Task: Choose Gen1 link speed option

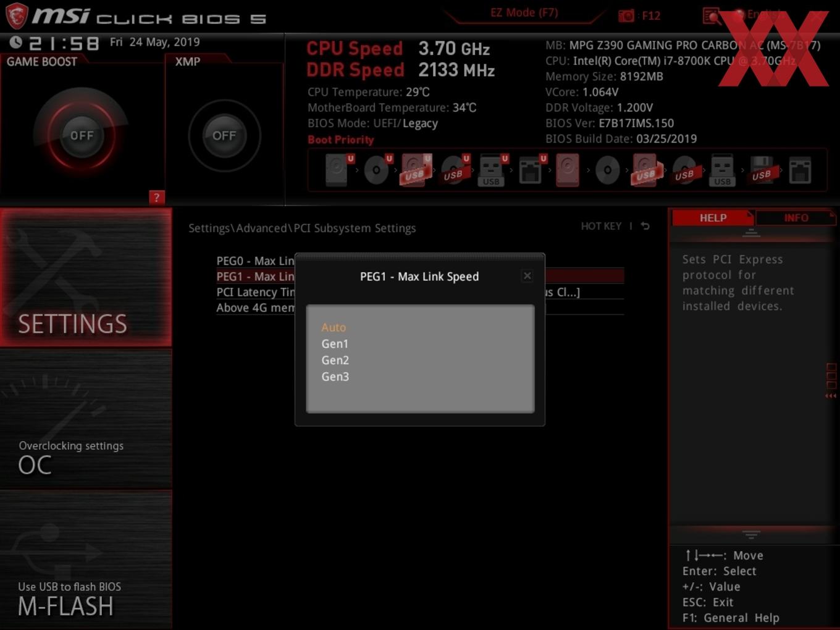Action: coord(335,344)
